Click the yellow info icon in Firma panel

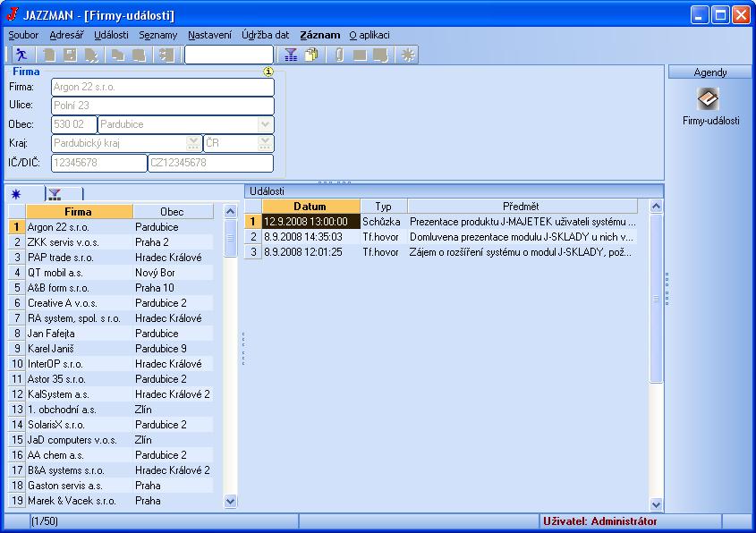268,72
